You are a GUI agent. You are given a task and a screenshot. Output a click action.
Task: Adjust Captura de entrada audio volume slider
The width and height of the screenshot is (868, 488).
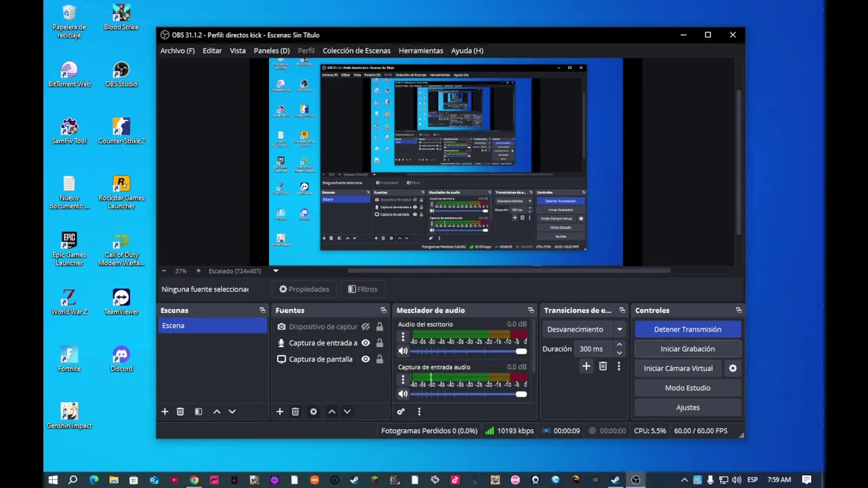(469, 394)
